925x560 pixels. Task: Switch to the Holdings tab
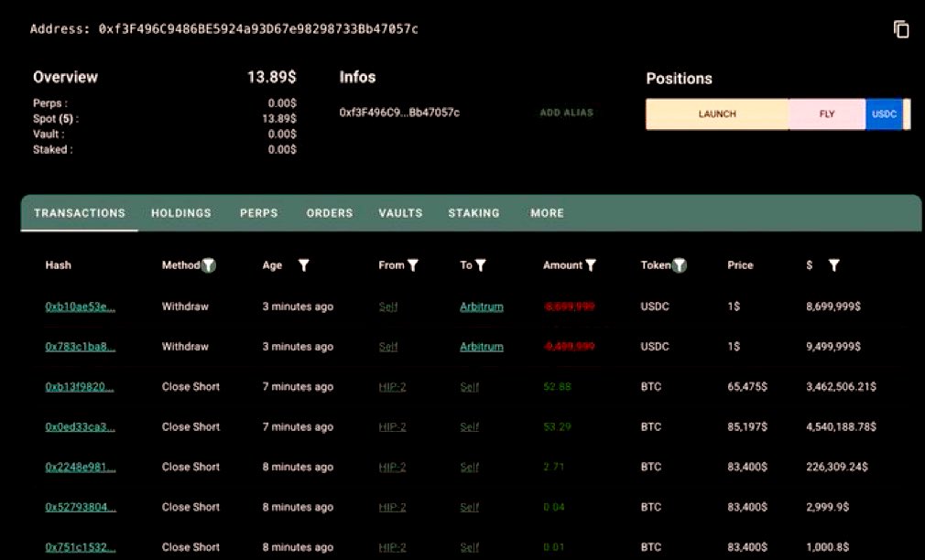181,213
